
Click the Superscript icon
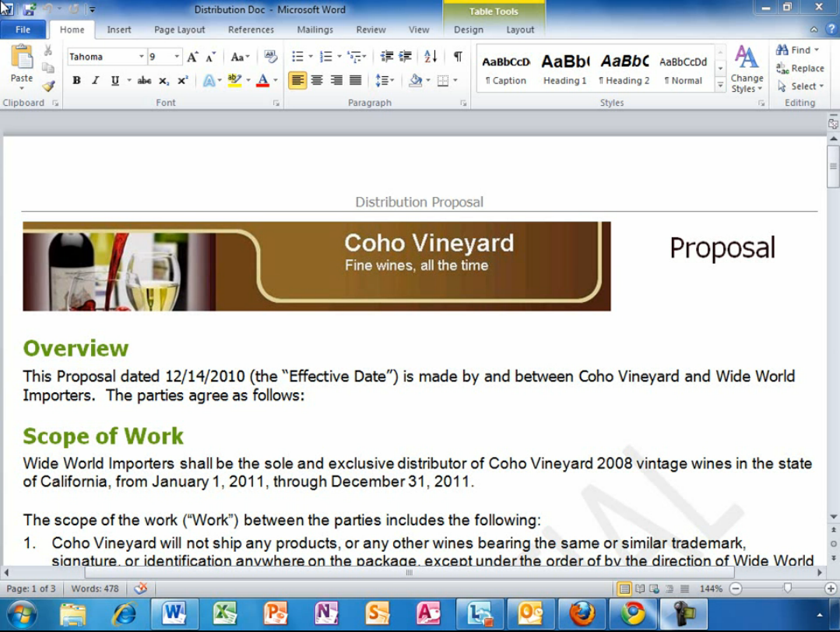pos(183,81)
